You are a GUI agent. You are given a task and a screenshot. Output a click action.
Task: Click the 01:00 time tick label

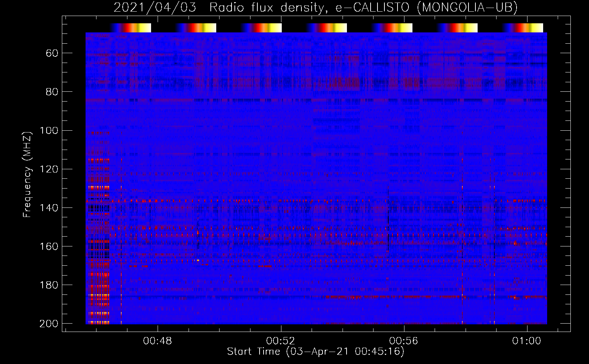coord(527,341)
